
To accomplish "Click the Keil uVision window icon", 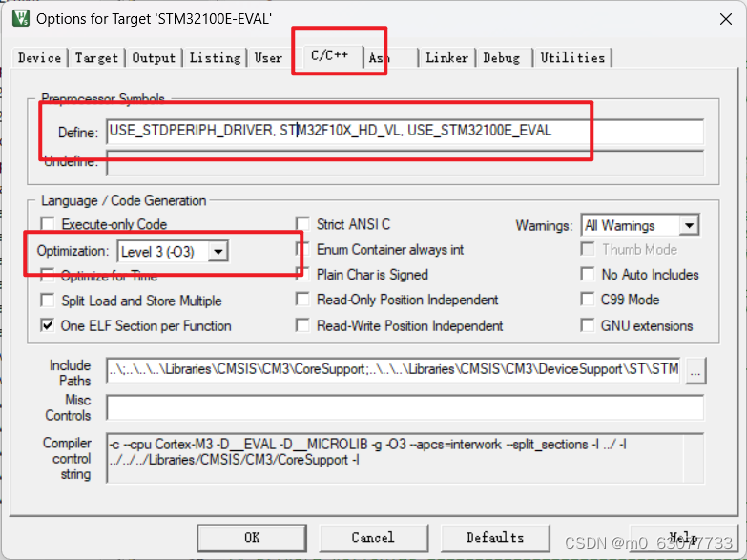I will [x=20, y=18].
